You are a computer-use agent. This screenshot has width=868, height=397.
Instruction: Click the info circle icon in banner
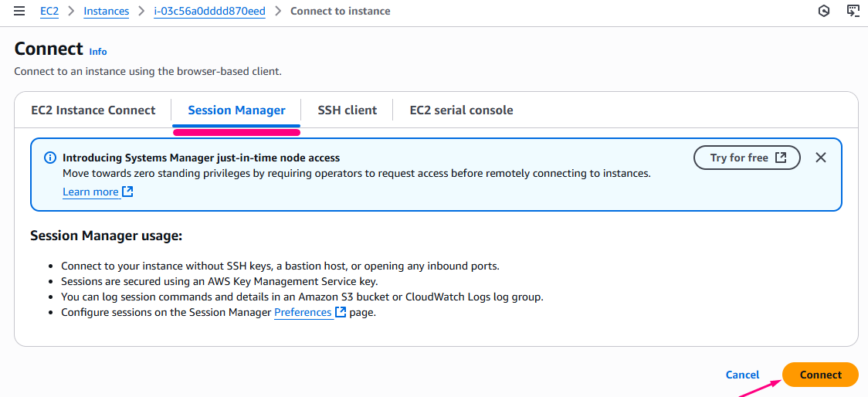click(x=50, y=158)
